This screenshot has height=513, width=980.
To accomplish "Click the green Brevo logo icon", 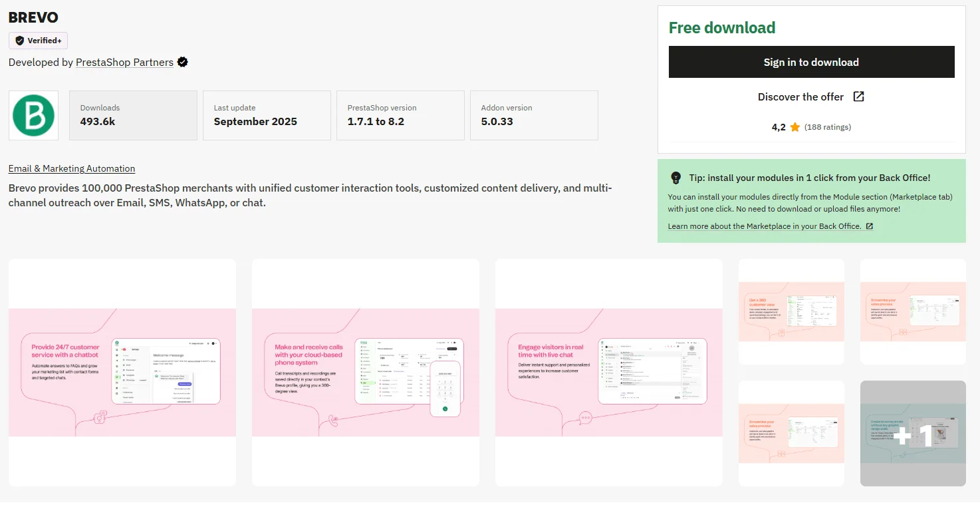I will pos(33,115).
